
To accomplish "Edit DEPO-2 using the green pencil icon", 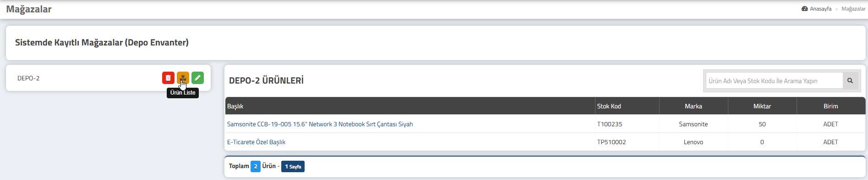I will pos(197,78).
